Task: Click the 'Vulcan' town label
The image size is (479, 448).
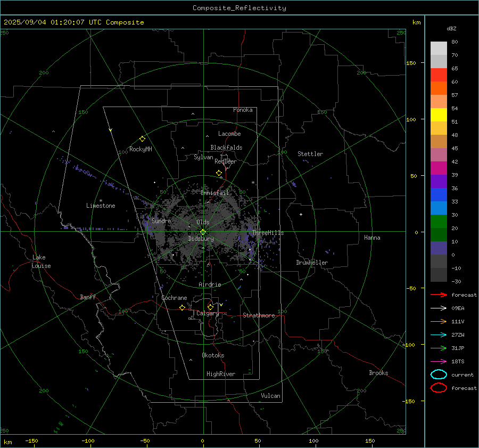Action: [x=270, y=396]
